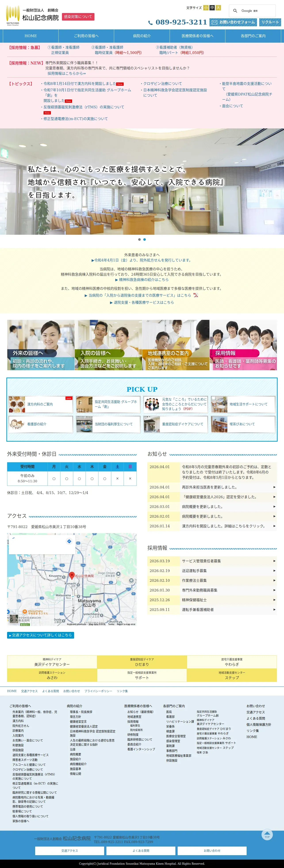This screenshot has width=284, height=868.
Task: Click Report a map error on the map
Action: coord(126,624)
